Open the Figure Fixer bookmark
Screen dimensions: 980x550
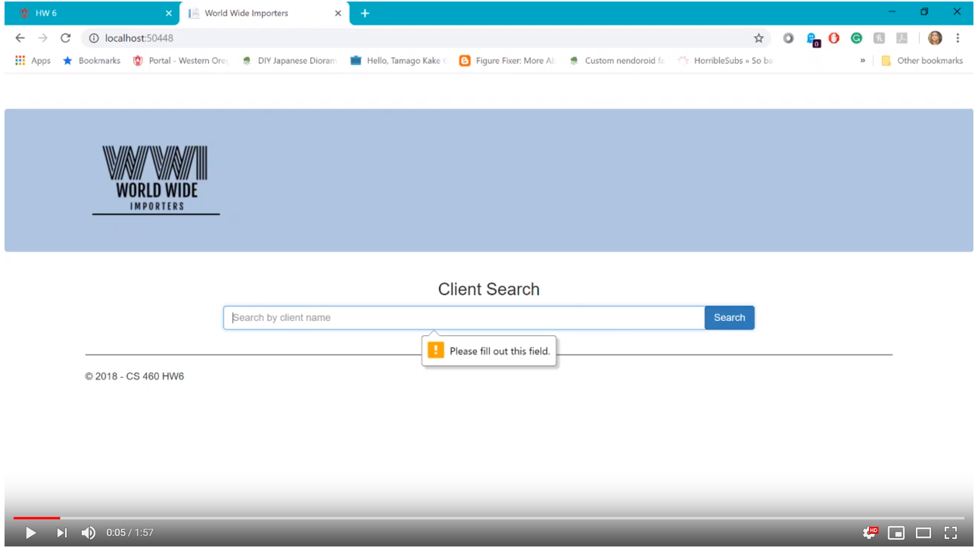pyautogui.click(x=508, y=61)
